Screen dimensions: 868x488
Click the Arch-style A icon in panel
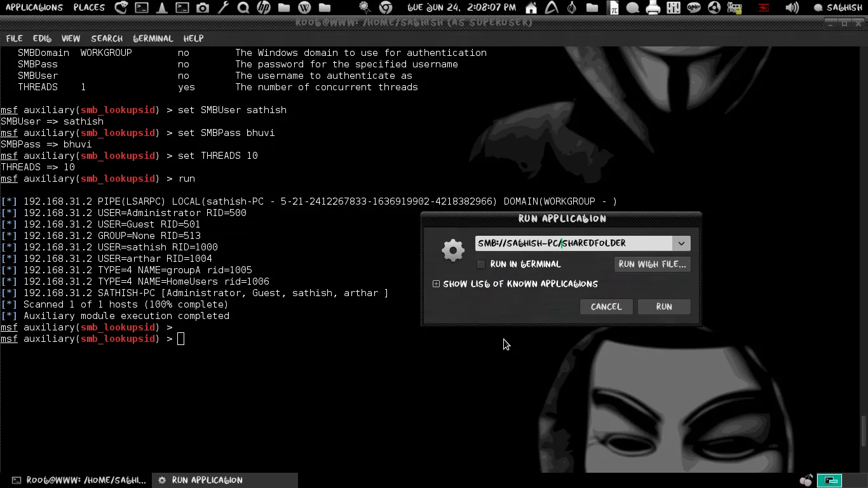point(551,8)
